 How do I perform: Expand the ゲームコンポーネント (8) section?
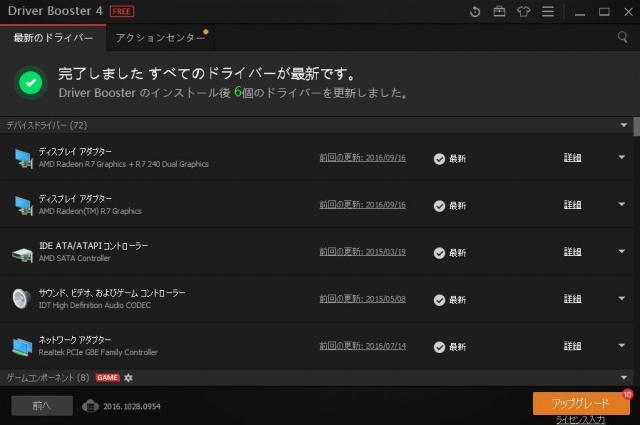tap(624, 378)
